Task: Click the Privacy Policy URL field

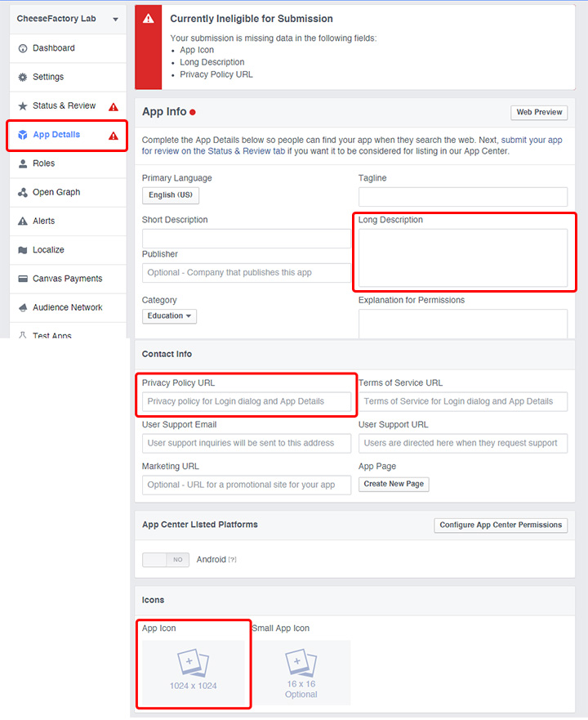Action: 247,401
